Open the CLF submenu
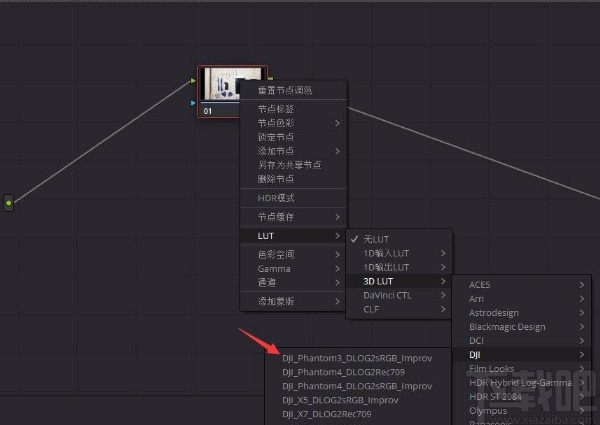The width and height of the screenshot is (600, 425). (x=399, y=309)
